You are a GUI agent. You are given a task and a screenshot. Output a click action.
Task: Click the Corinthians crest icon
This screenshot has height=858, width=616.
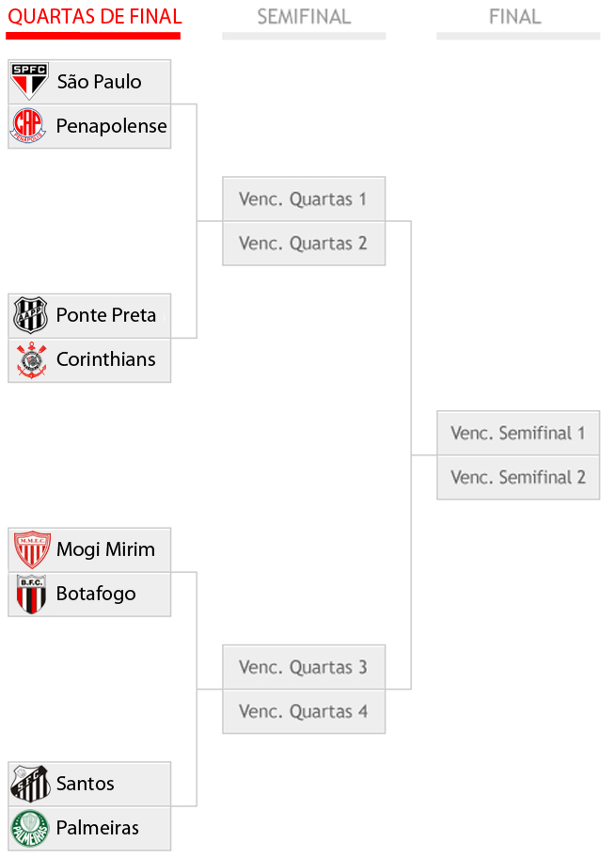(31, 360)
